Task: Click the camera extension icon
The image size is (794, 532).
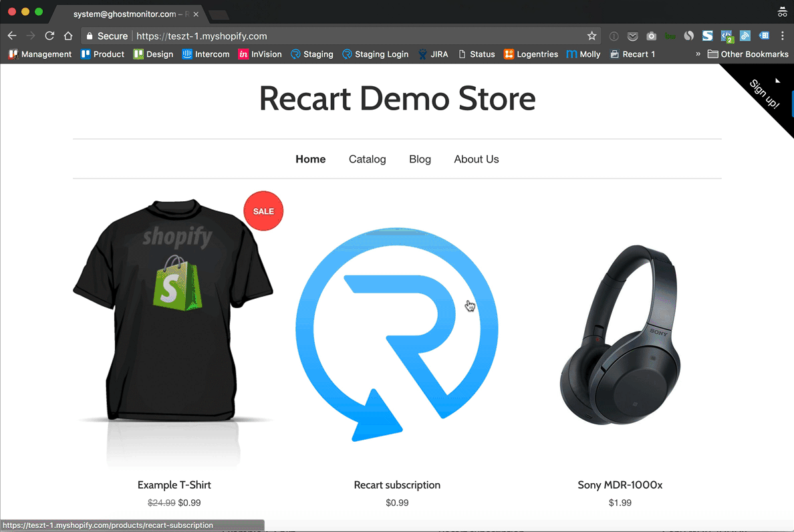Action: [651, 36]
